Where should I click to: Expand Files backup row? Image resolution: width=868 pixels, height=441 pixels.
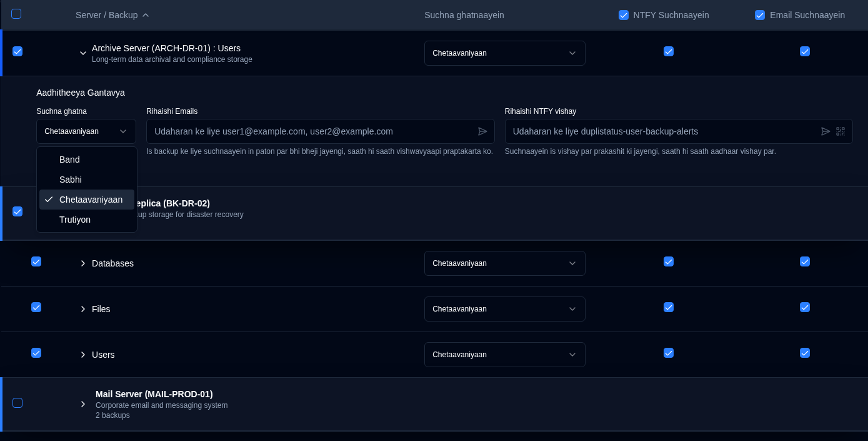click(83, 309)
